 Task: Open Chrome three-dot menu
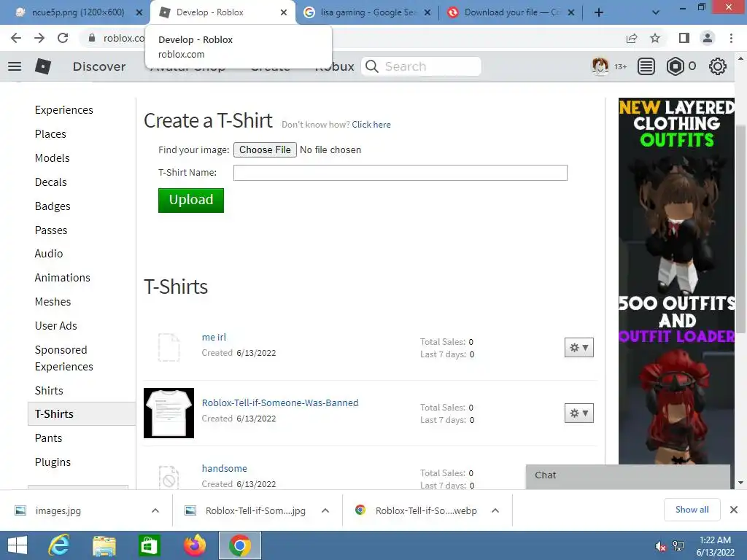[731, 38]
